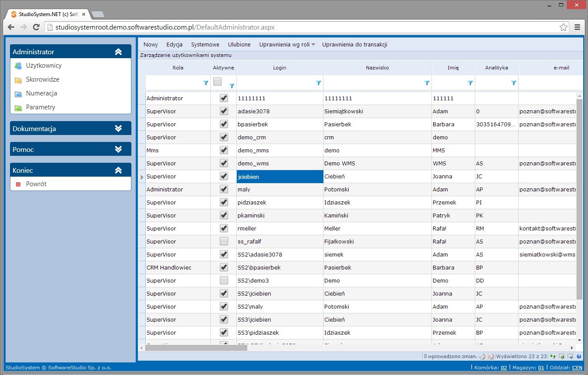588x375 pixels.
Task: Click the Login column filter icon
Action: [x=318, y=83]
